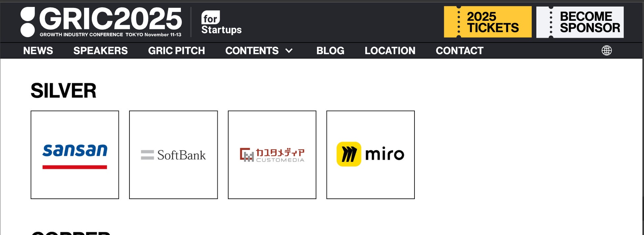This screenshot has height=235, width=644.
Task: Click the 2025 TICKETS button
Action: (488, 22)
